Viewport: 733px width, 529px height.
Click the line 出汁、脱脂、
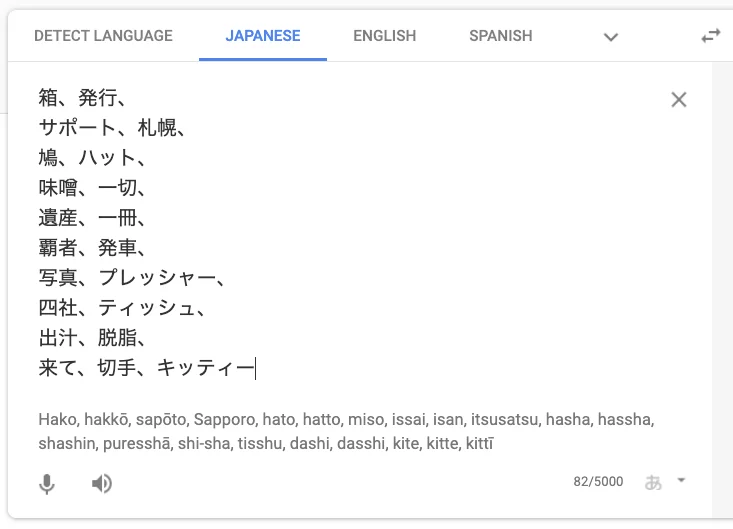[x=92, y=337]
